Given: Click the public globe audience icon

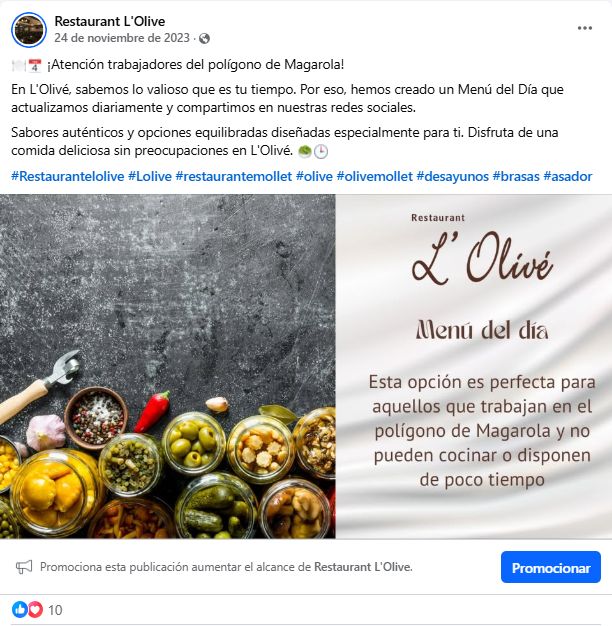Looking at the screenshot, I should (x=204, y=38).
